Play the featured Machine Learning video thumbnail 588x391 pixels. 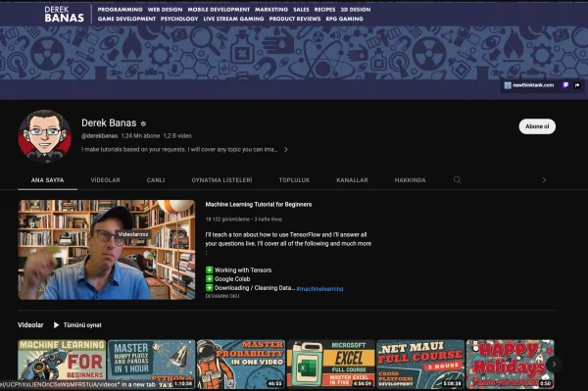107,250
